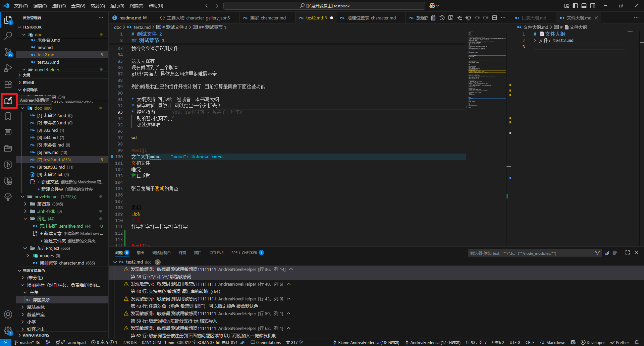Open the Search view in activity bar

pos(8,36)
